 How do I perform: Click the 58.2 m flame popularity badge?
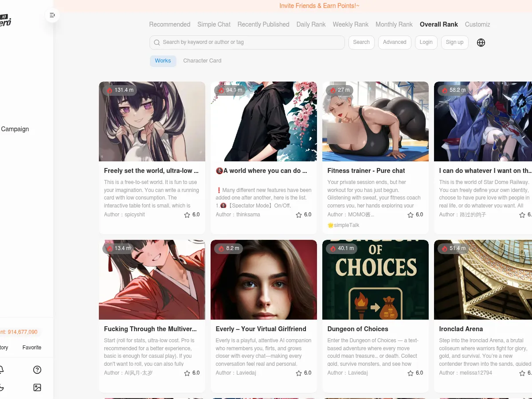tap(454, 90)
